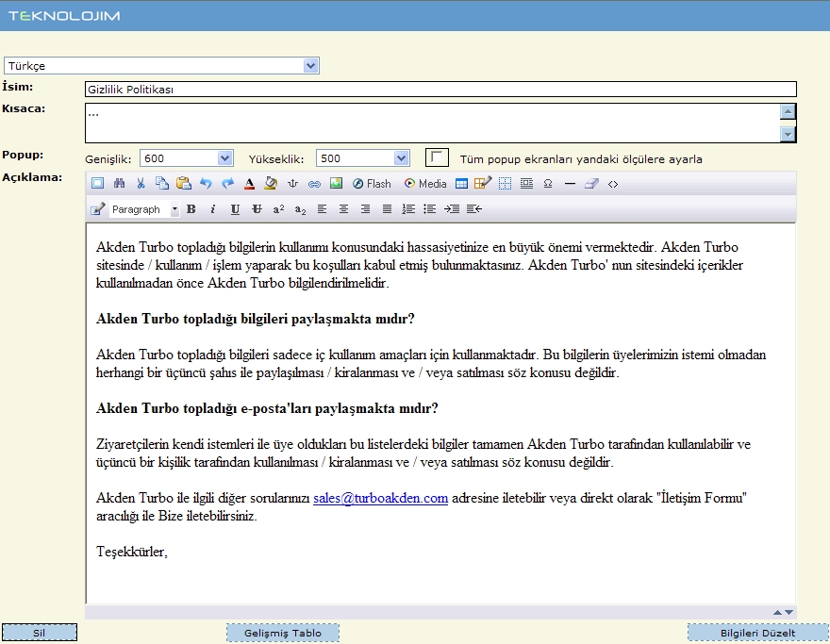Toggle bold formatting
The height and width of the screenshot is (644, 830).
191,209
